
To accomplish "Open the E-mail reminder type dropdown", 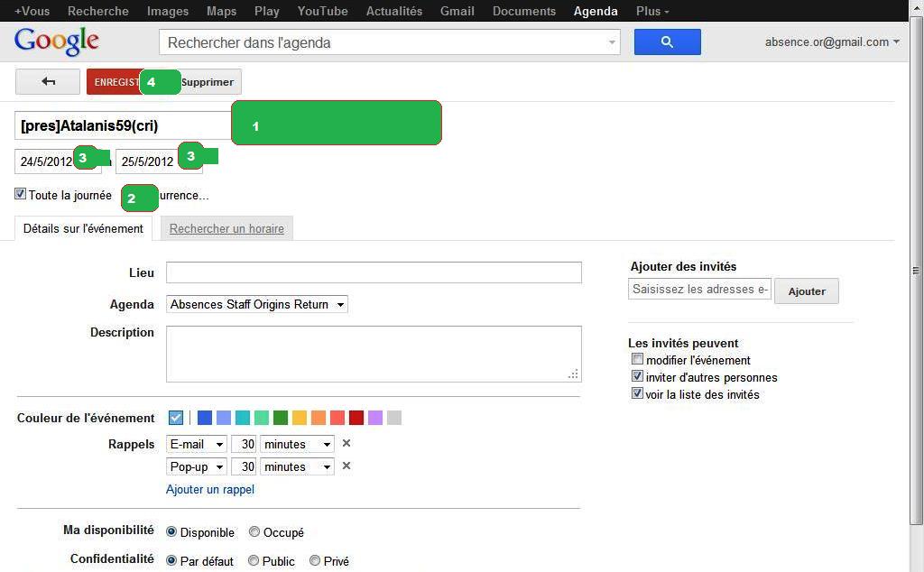I will 197,444.
